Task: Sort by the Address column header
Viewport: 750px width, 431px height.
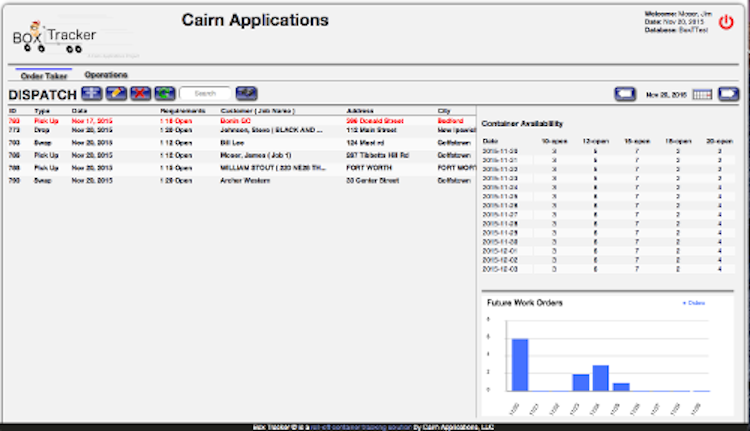Action: click(x=360, y=111)
